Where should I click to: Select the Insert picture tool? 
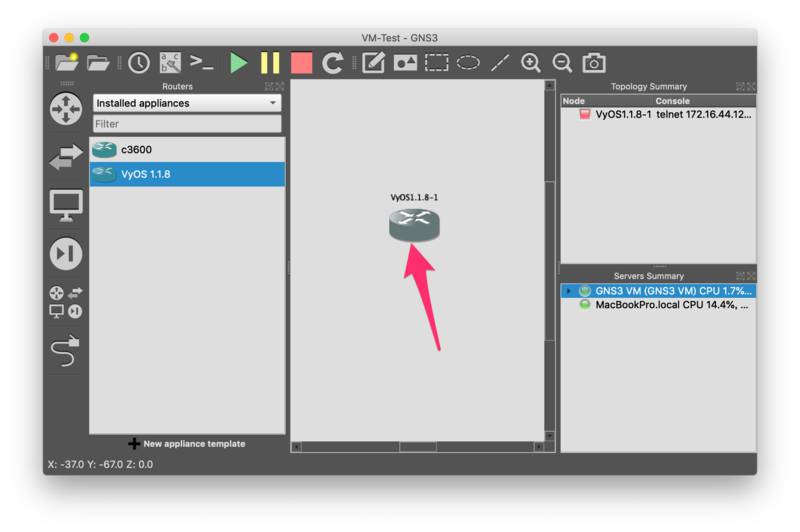pyautogui.click(x=405, y=63)
